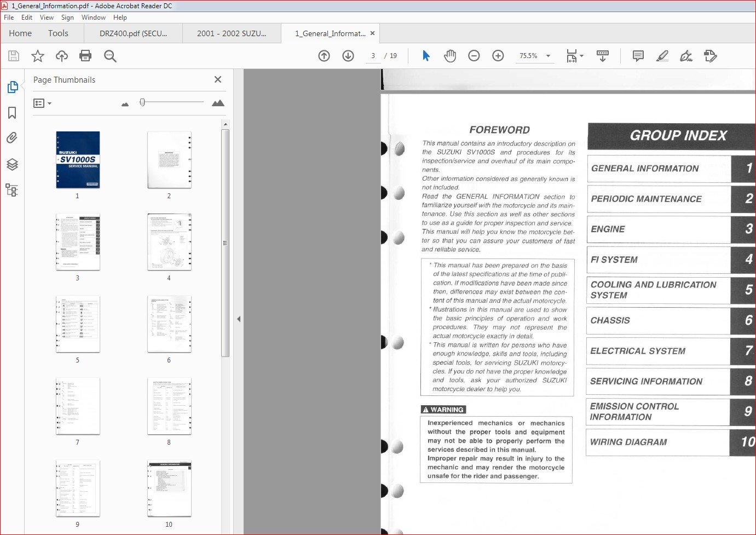Click the ENGINE index entry
This screenshot has width=756, height=535.
tap(671, 229)
